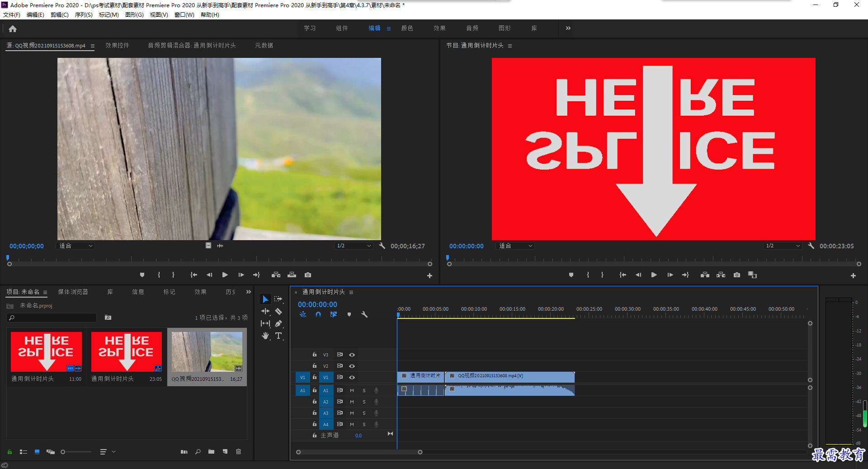
Task: Toggle V3 track output eye
Action: click(x=352, y=355)
